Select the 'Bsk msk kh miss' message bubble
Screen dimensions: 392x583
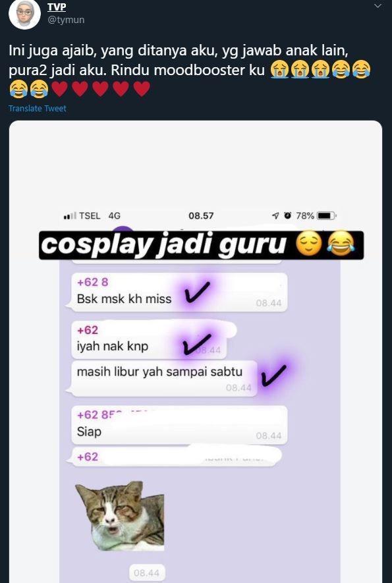[177, 292]
